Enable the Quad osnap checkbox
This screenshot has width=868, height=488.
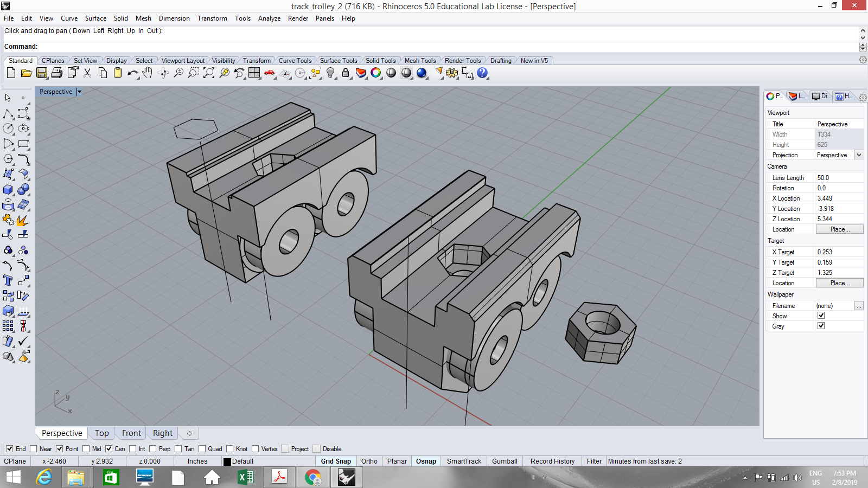[x=202, y=448]
